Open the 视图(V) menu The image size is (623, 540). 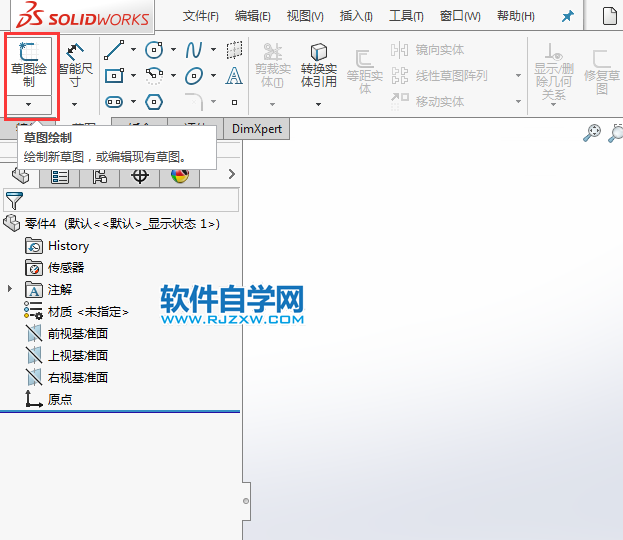[305, 16]
